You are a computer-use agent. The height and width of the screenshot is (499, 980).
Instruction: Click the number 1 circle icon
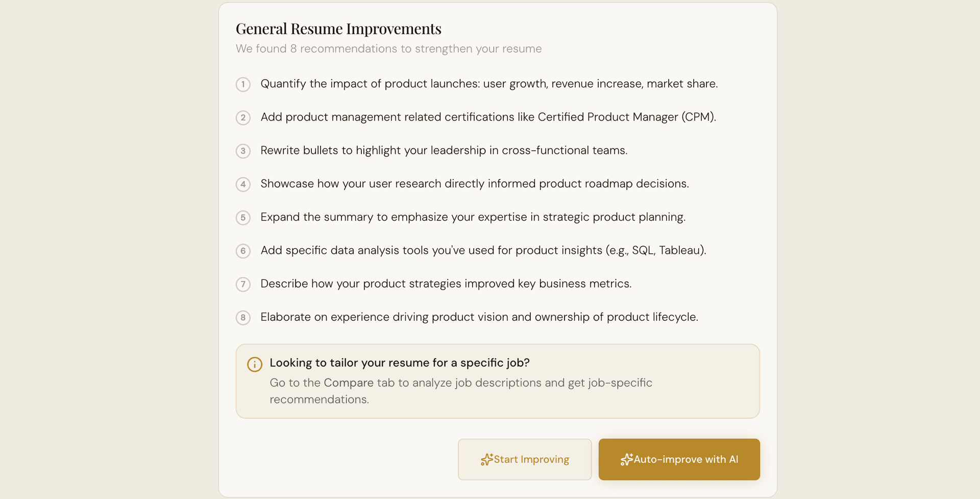point(243,84)
